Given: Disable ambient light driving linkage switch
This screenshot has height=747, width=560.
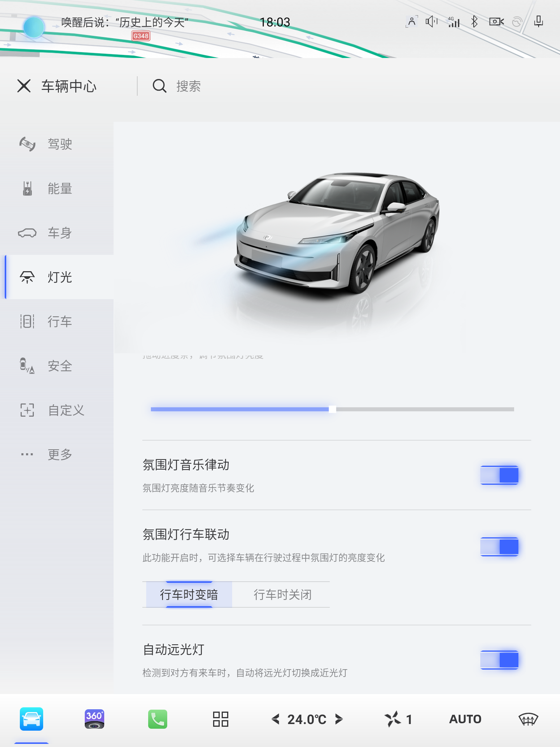Looking at the screenshot, I should tap(499, 547).
